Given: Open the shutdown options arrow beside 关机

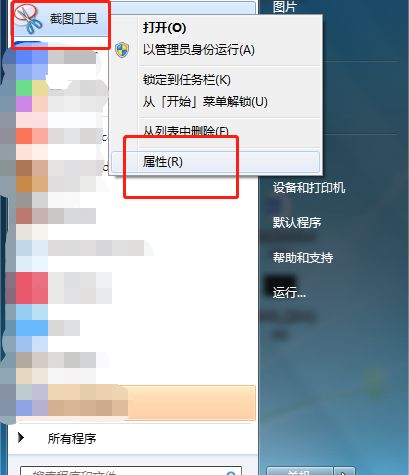Looking at the screenshot, I should pyautogui.click(x=344, y=472).
